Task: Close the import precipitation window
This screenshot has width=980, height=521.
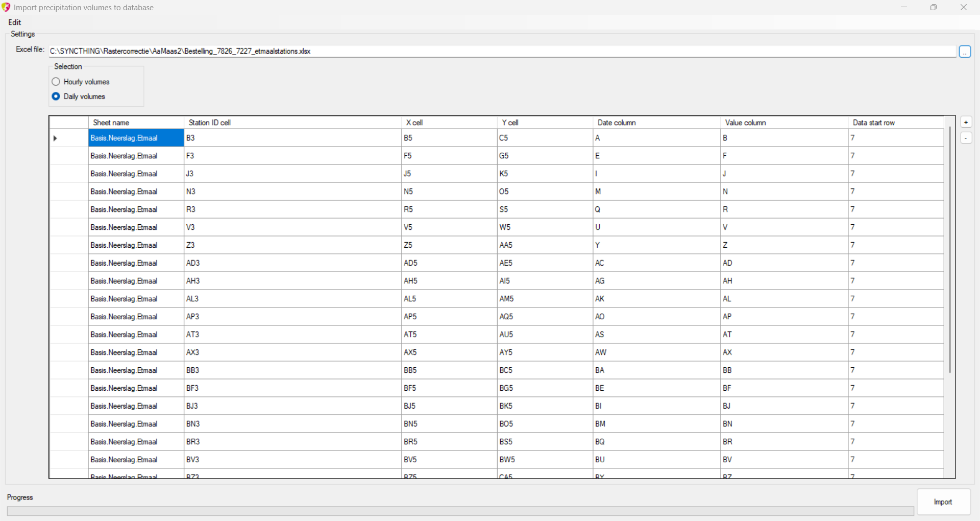Action: pyautogui.click(x=964, y=7)
